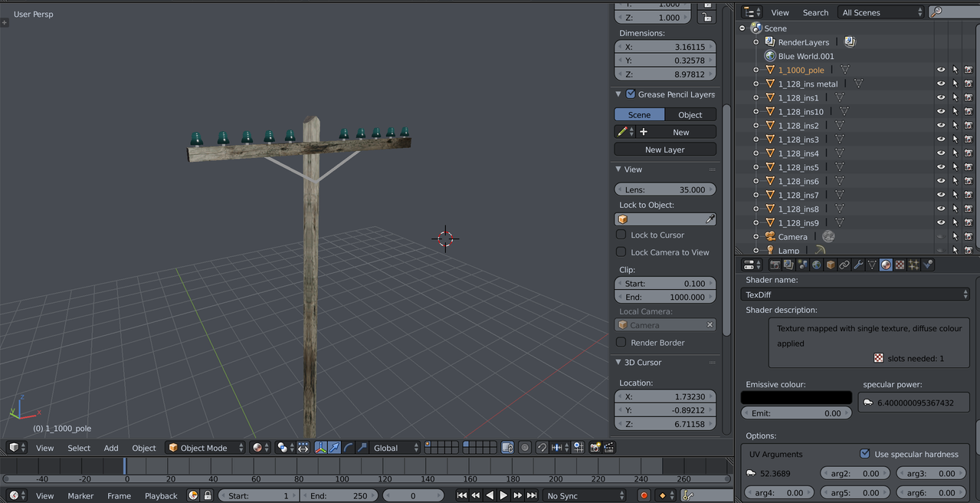Toggle proportional editing icon in 3D header
This screenshot has height=503, width=980.
[x=525, y=448]
